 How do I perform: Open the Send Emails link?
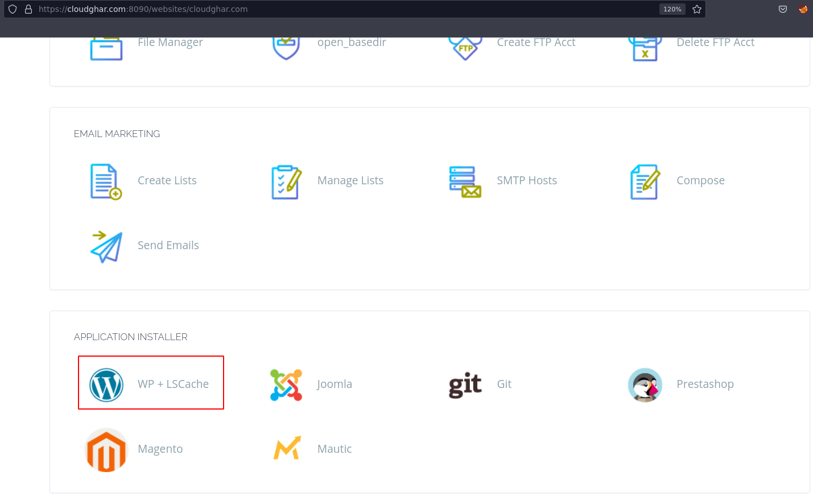[x=168, y=245]
